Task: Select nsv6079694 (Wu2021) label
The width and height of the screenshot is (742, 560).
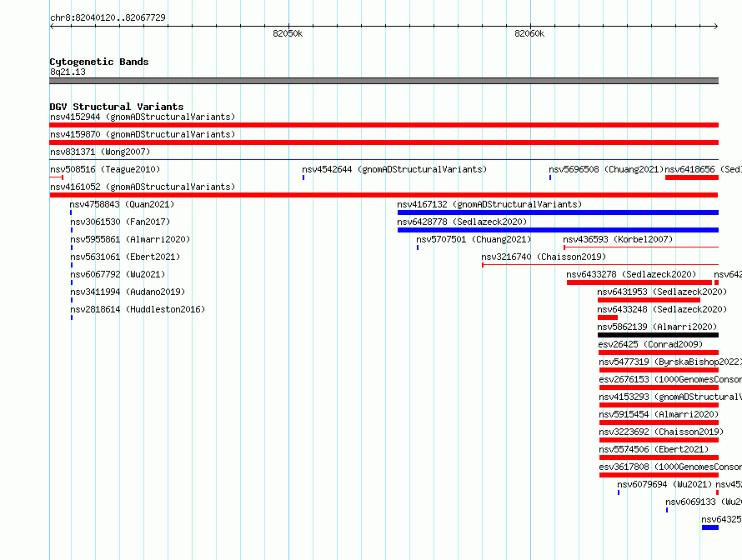Action: point(664,484)
